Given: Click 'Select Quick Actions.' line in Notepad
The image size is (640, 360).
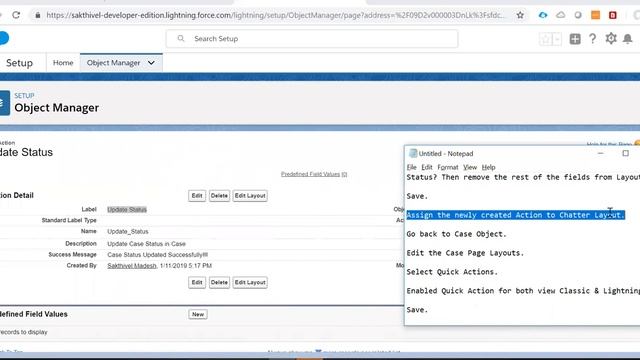Looking at the screenshot, I should [452, 272].
